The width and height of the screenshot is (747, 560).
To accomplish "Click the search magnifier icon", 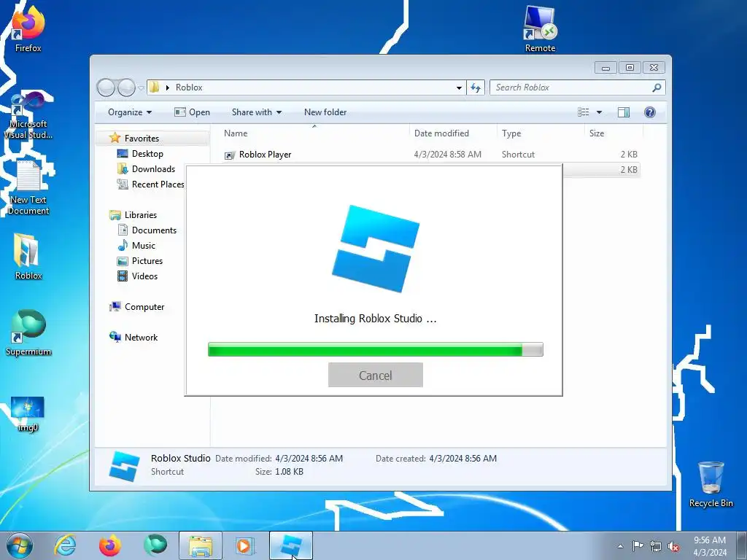I will click(657, 87).
